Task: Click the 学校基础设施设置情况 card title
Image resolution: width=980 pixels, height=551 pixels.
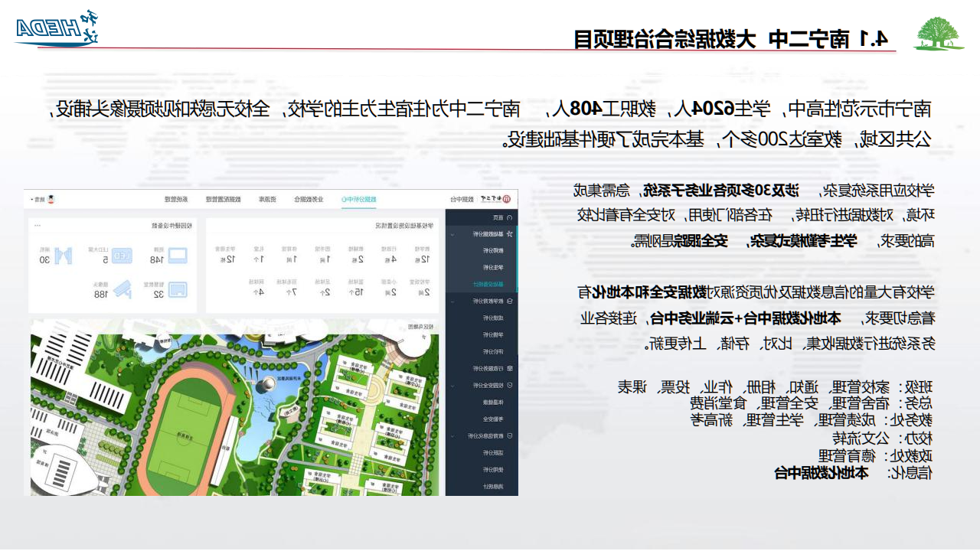Action: click(404, 226)
